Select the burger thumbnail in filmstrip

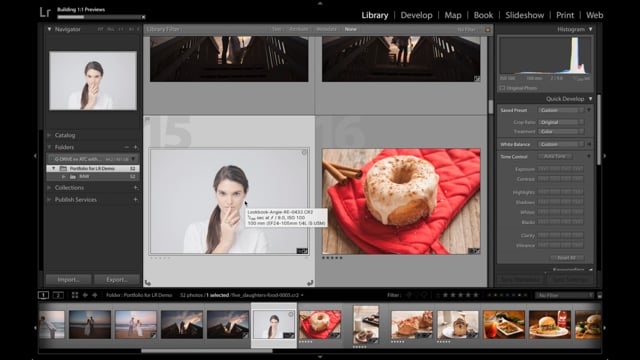(549, 324)
